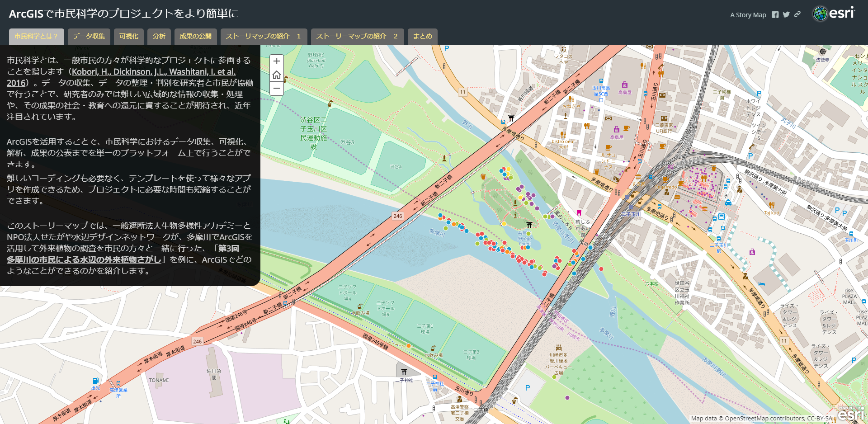
Task: Open OpenStreetMap contributors attribution link
Action: [x=765, y=419]
